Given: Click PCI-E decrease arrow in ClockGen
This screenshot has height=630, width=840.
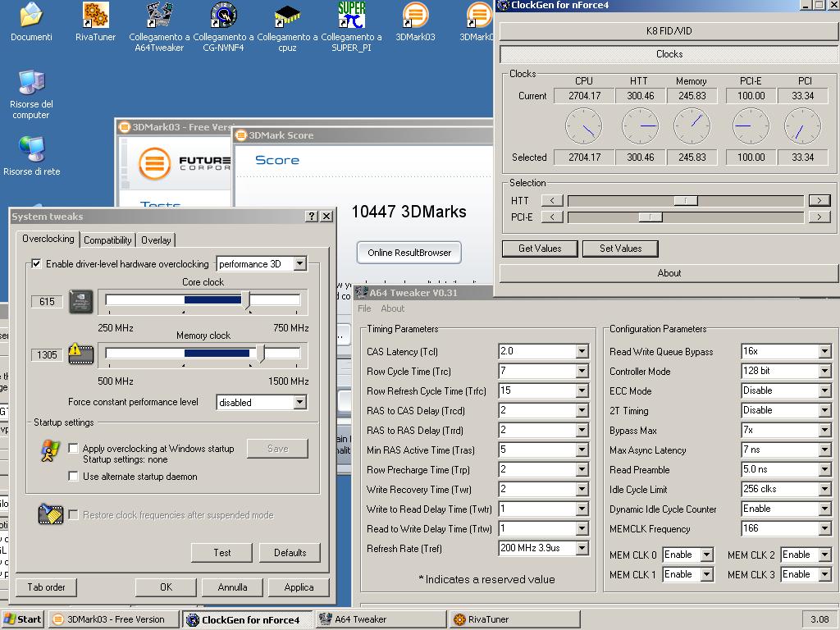Looking at the screenshot, I should (552, 217).
